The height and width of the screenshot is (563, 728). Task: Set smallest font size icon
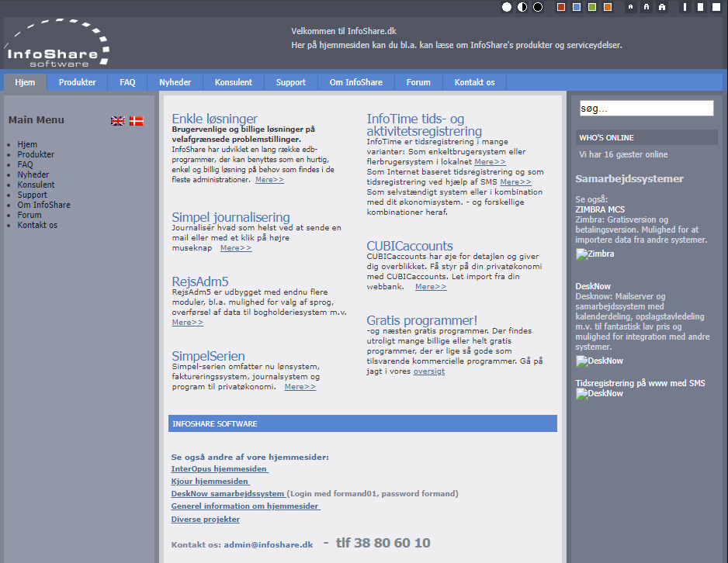[630, 7]
